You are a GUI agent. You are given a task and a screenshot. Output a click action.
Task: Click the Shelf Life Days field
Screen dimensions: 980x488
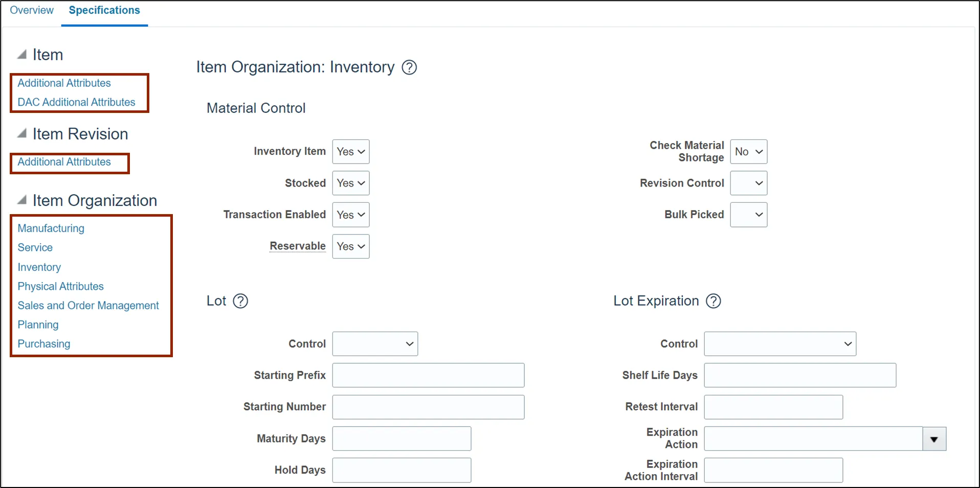click(x=800, y=375)
